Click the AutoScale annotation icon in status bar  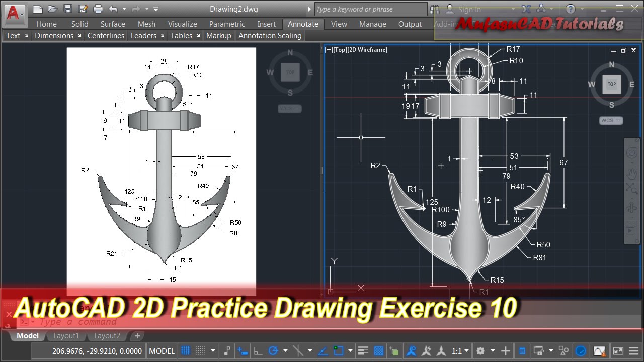(426, 350)
